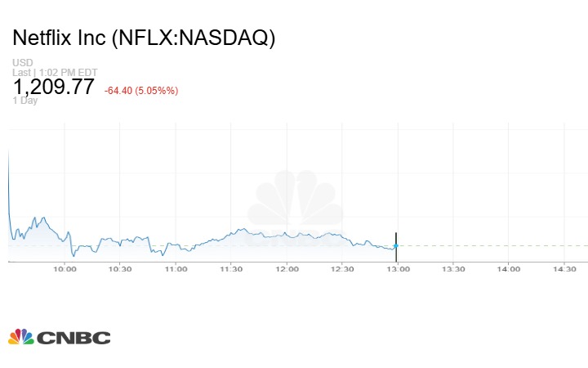588x368 pixels.
Task: Click the 10:30 time axis label
Action: click(x=120, y=269)
